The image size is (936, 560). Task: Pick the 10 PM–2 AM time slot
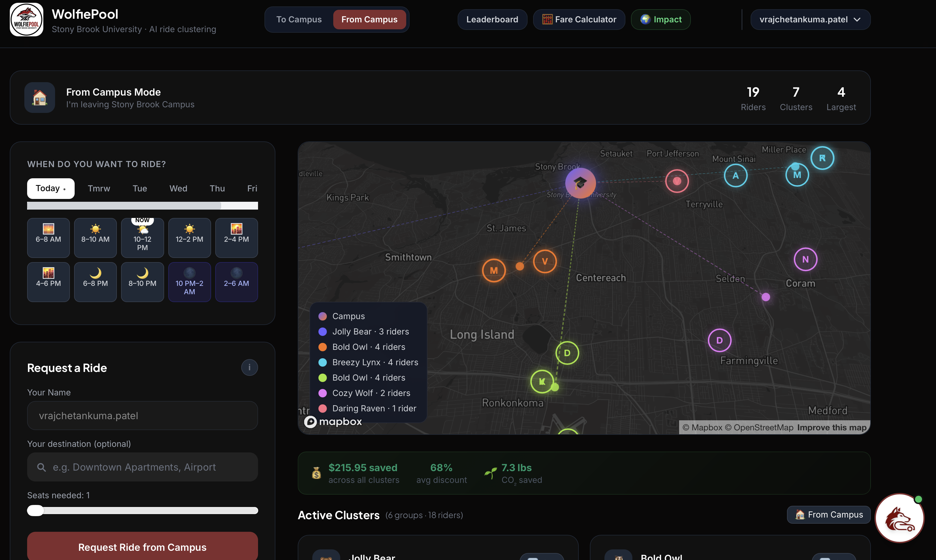[190, 282]
